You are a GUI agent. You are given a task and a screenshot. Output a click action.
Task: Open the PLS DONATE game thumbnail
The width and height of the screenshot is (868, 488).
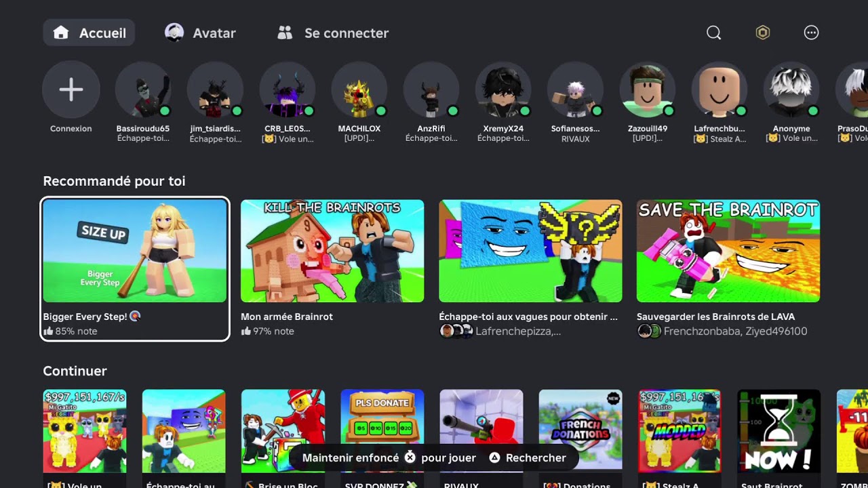point(382,430)
